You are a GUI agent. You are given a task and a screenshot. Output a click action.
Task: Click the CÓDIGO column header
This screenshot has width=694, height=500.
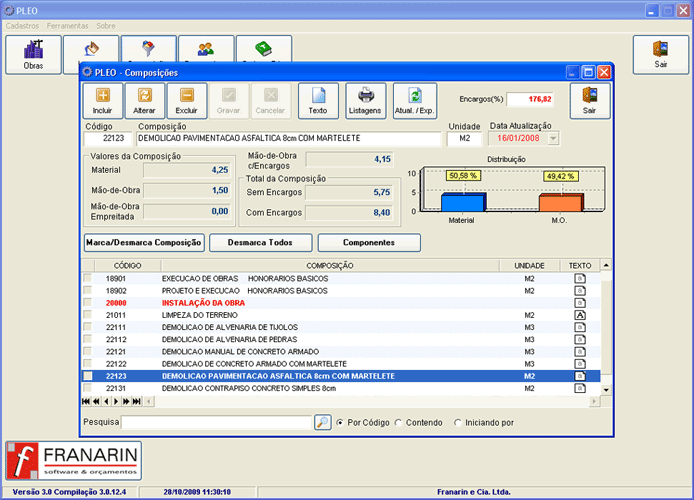click(127, 265)
